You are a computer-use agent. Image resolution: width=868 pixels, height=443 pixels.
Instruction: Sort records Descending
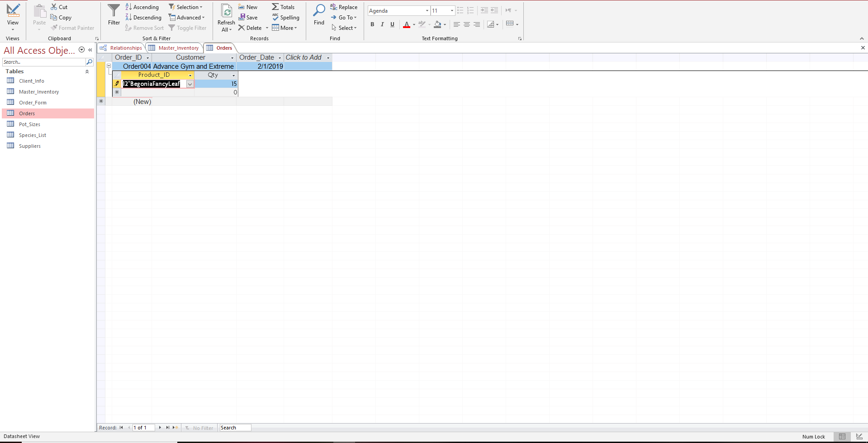143,17
